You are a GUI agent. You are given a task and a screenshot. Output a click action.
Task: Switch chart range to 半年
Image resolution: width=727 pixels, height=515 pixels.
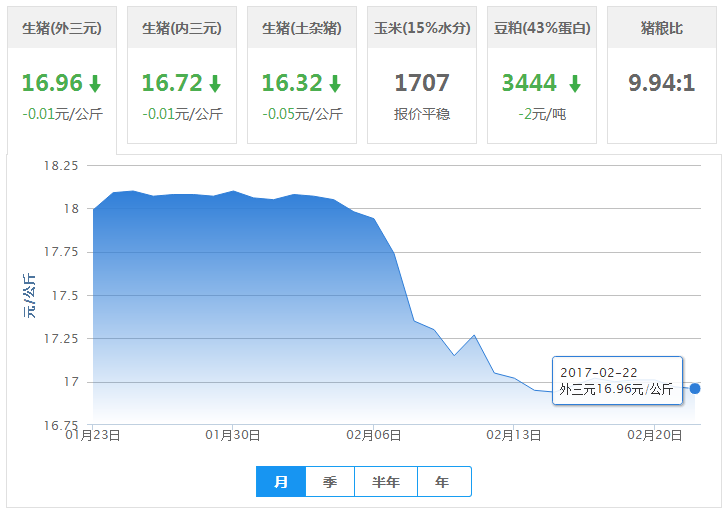pyautogui.click(x=386, y=482)
